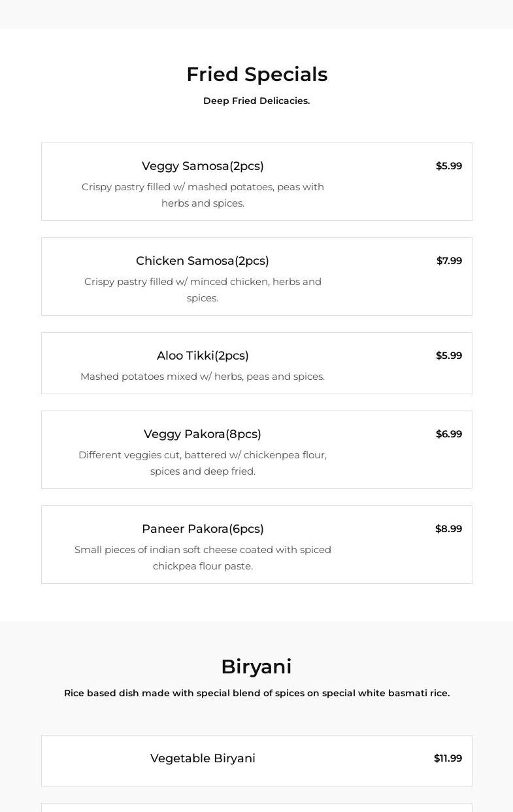Click the Veggy Pakora description text

click(x=203, y=463)
